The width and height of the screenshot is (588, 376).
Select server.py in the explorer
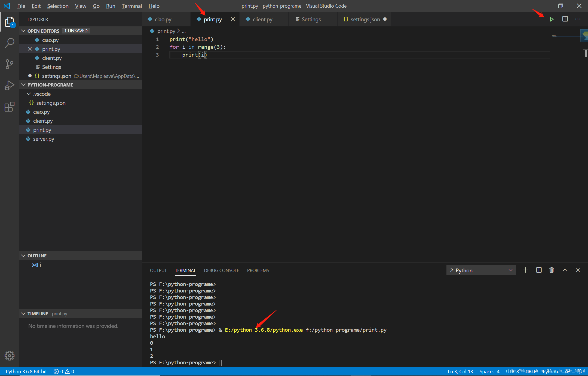pos(43,139)
